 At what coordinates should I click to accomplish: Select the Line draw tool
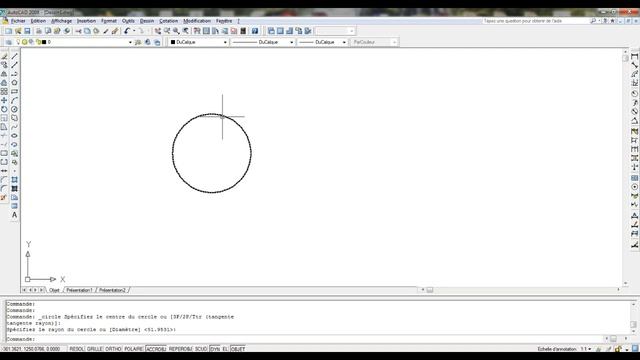point(15,56)
